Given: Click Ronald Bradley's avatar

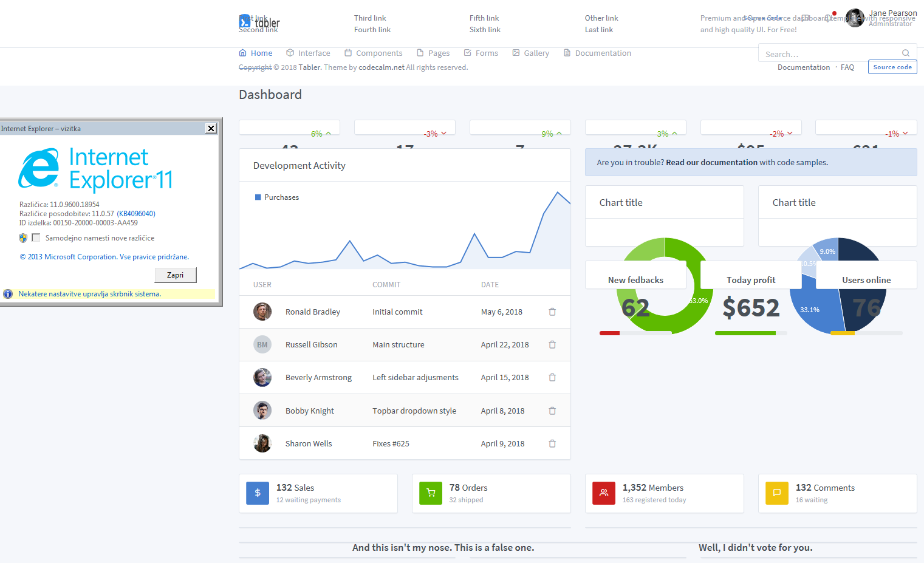Looking at the screenshot, I should click(262, 312).
